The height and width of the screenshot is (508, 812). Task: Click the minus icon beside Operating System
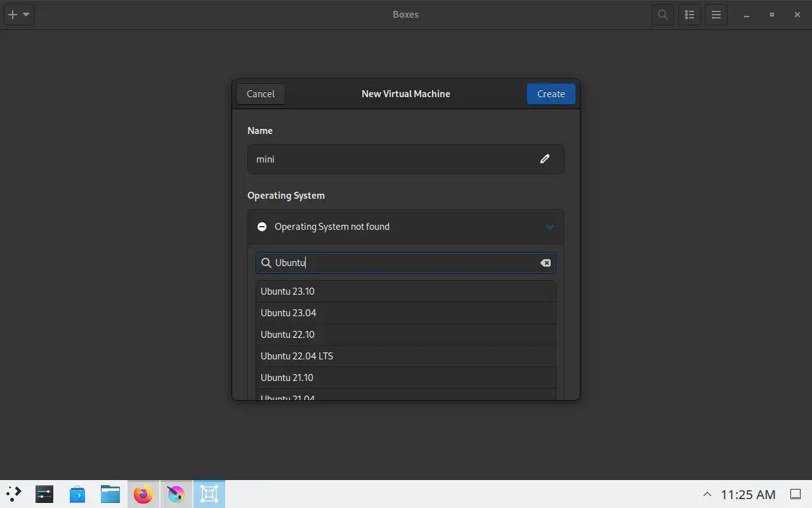click(x=262, y=227)
